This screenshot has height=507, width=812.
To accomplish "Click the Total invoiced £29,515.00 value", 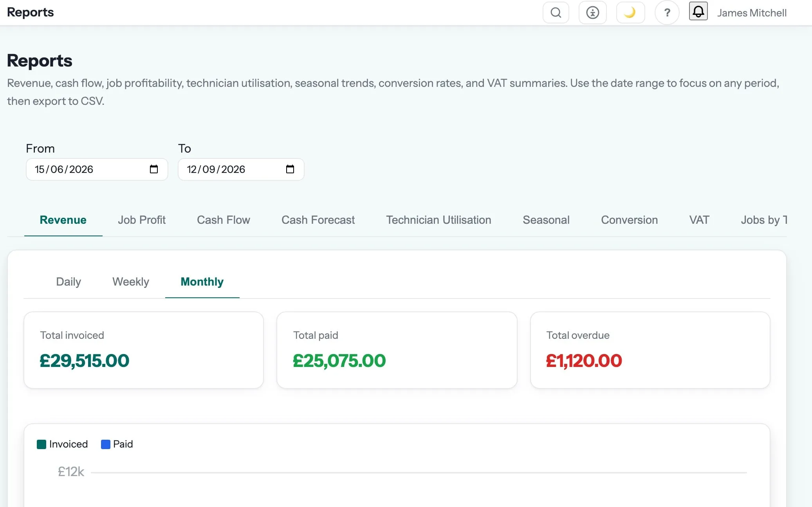I will [85, 361].
